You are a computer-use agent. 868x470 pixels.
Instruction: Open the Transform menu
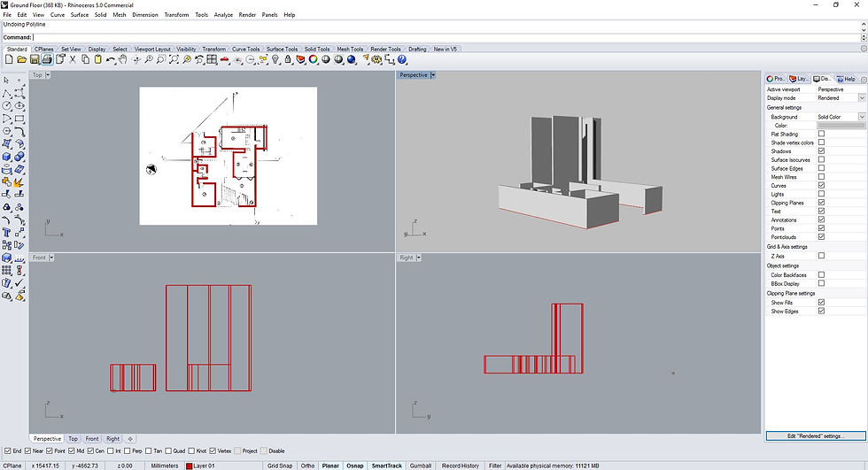pyautogui.click(x=176, y=15)
